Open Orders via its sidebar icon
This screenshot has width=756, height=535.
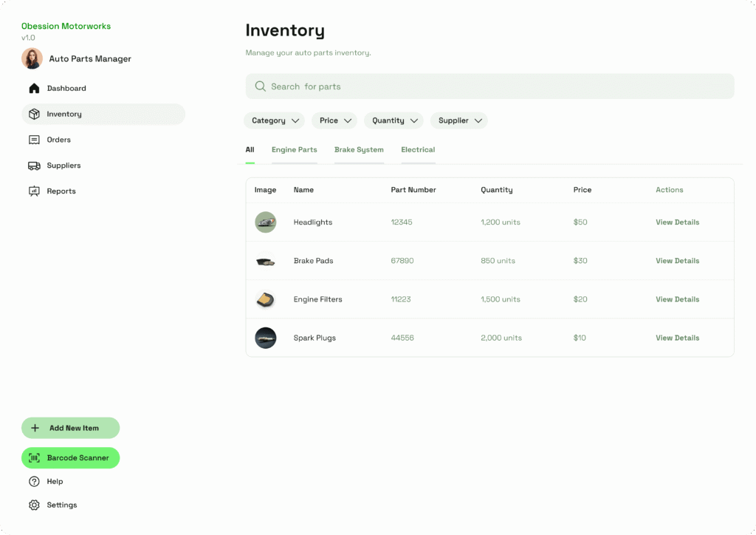pos(34,140)
